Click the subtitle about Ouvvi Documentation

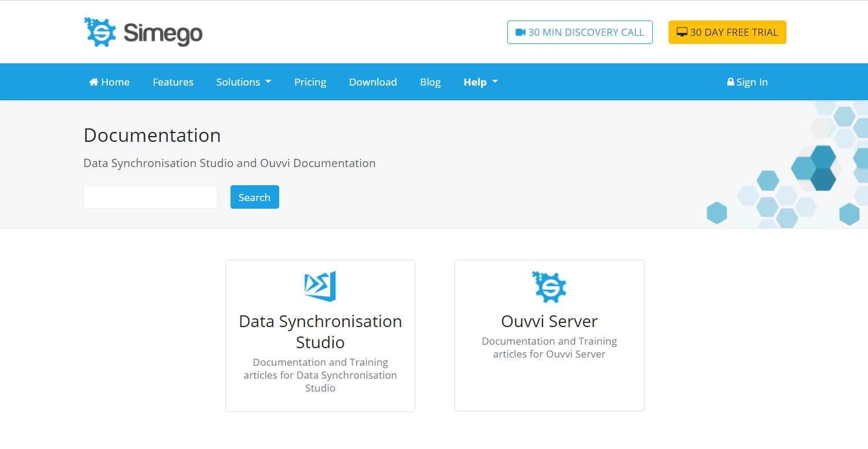[x=229, y=163]
